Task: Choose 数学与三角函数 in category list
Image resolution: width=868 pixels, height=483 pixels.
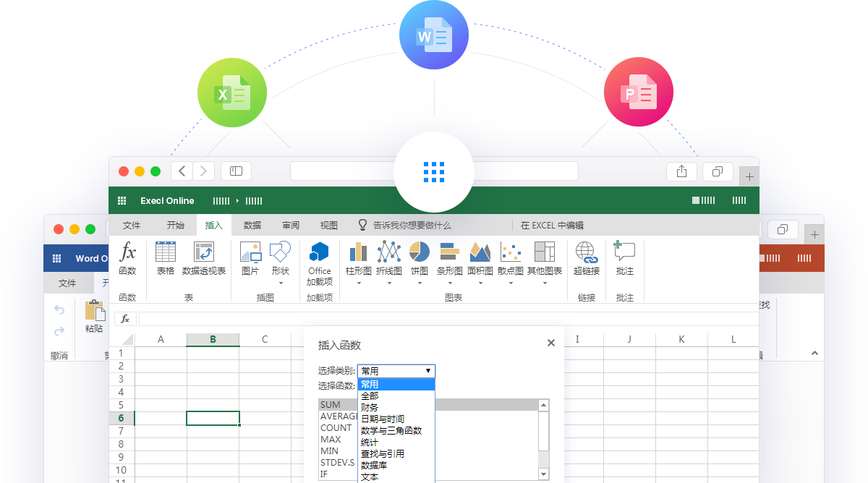Action: pyautogui.click(x=396, y=431)
